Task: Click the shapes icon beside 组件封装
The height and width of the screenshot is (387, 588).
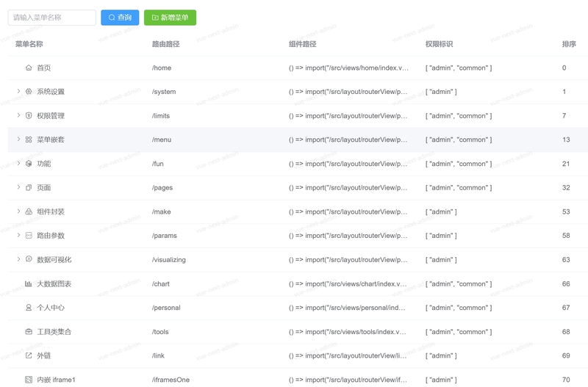Action: 29,211
